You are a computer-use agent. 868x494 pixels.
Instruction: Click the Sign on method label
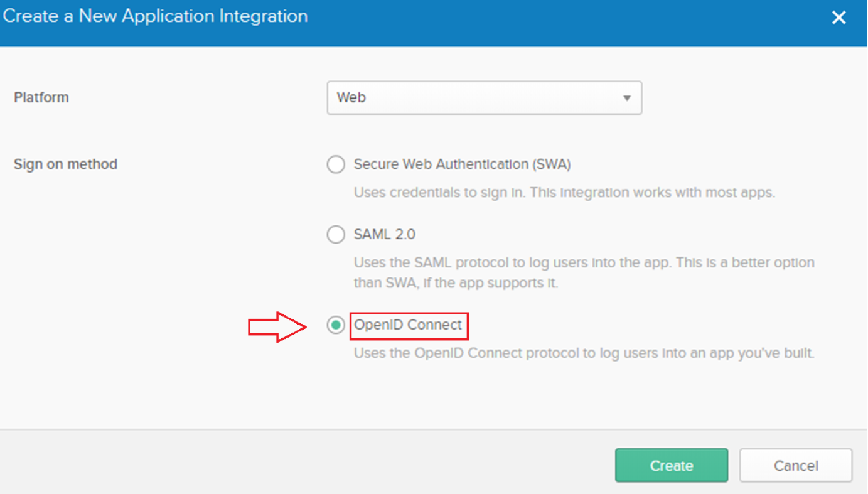pos(65,164)
